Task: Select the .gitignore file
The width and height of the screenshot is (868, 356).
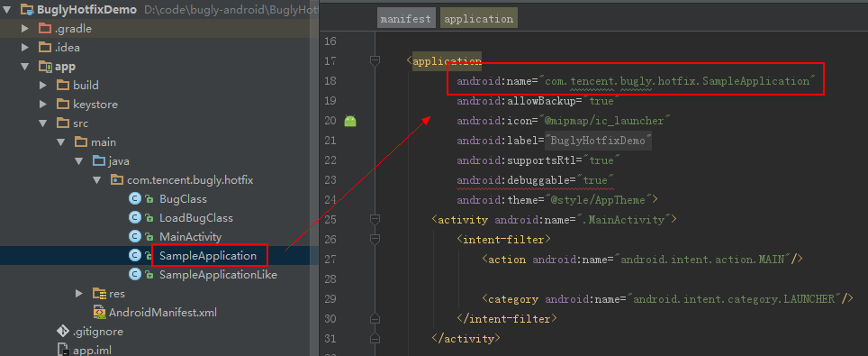Action: (98, 332)
